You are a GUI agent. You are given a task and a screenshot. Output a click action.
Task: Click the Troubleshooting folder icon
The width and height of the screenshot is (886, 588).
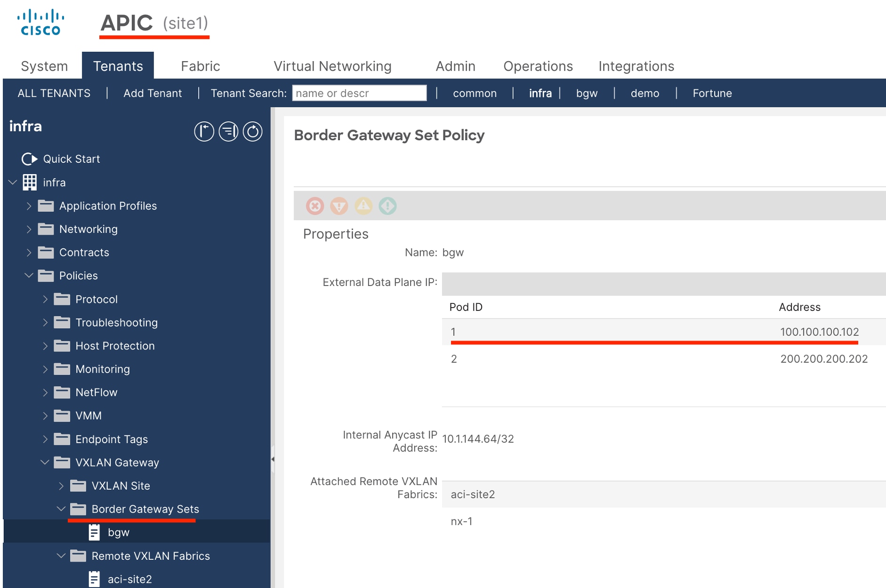[62, 322]
